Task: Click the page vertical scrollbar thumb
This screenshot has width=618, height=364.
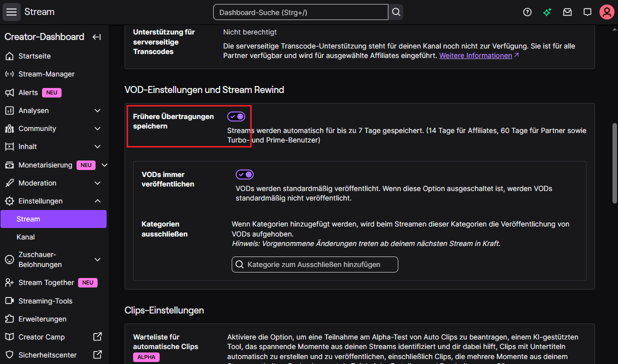Action: pyautogui.click(x=614, y=162)
